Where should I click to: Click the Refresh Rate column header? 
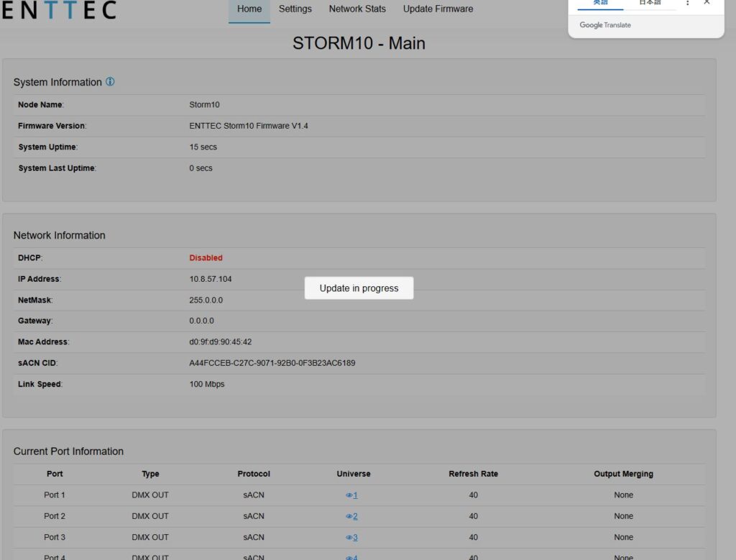[x=473, y=474]
